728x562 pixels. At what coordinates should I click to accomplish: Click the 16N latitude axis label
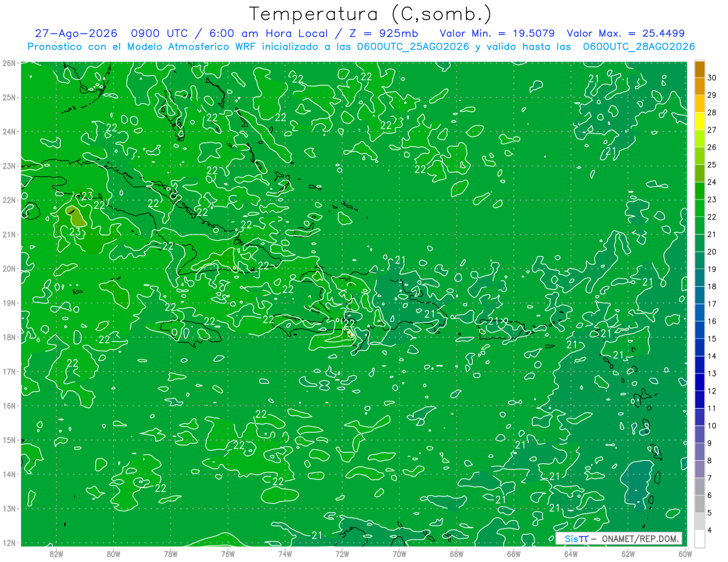click(x=8, y=406)
